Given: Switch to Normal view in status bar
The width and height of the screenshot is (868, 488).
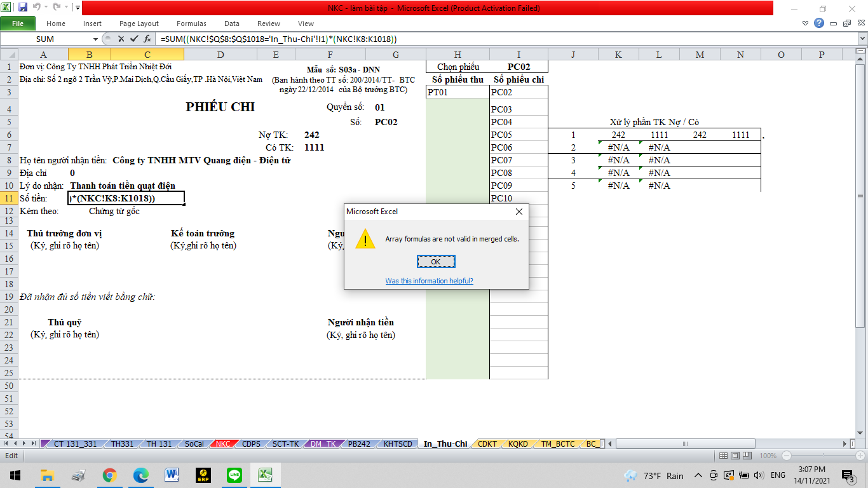Looking at the screenshot, I should [722, 456].
